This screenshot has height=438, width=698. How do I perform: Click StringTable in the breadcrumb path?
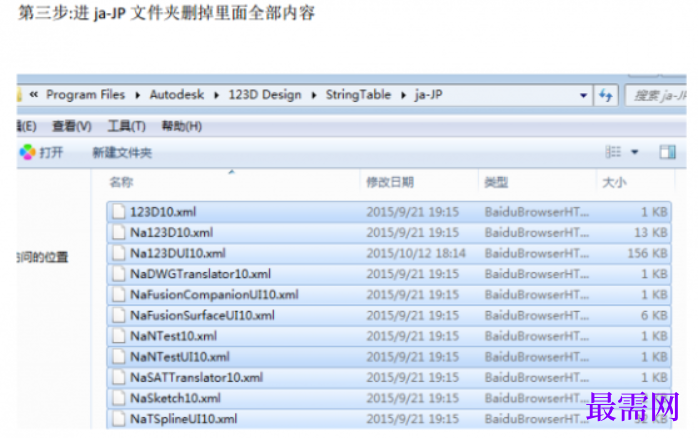[x=358, y=95]
